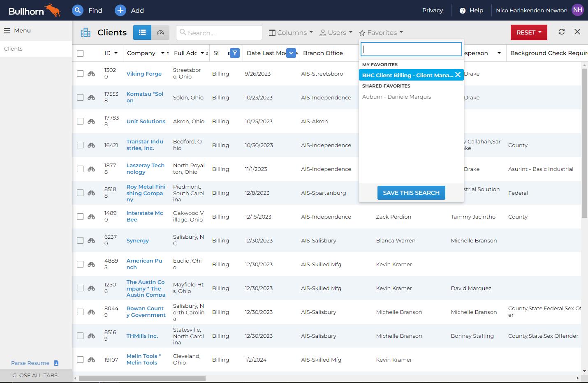Collapse the Favorites dropdown
Image resolution: width=588 pixels, height=383 pixels.
tap(381, 32)
